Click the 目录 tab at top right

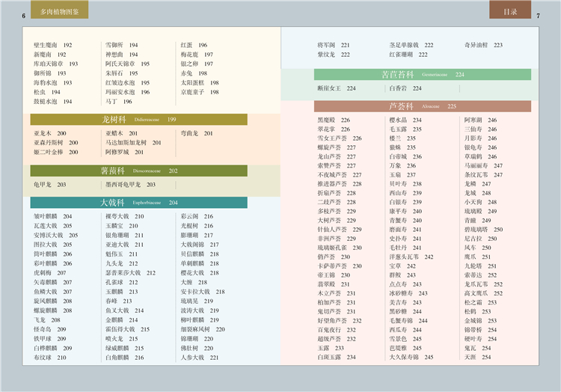510,12
